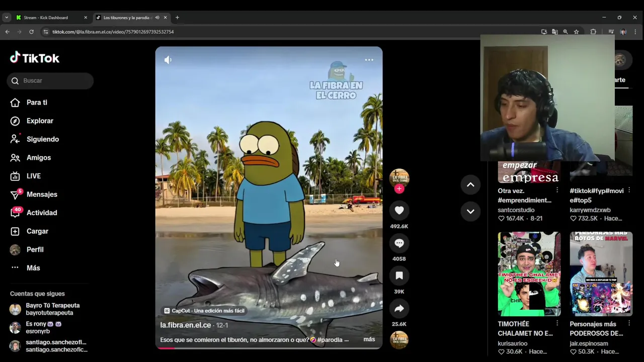Viewport: 644px width, 362px height.
Task: Open the Perfil page
Action: [x=27, y=250]
